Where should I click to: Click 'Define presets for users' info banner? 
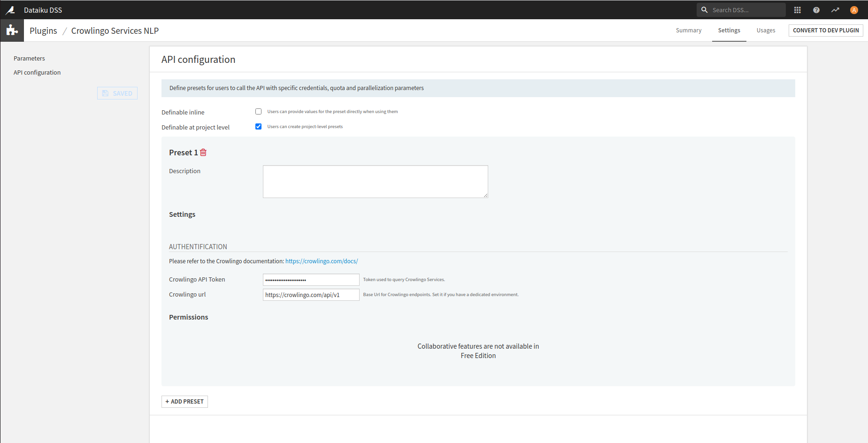point(478,88)
